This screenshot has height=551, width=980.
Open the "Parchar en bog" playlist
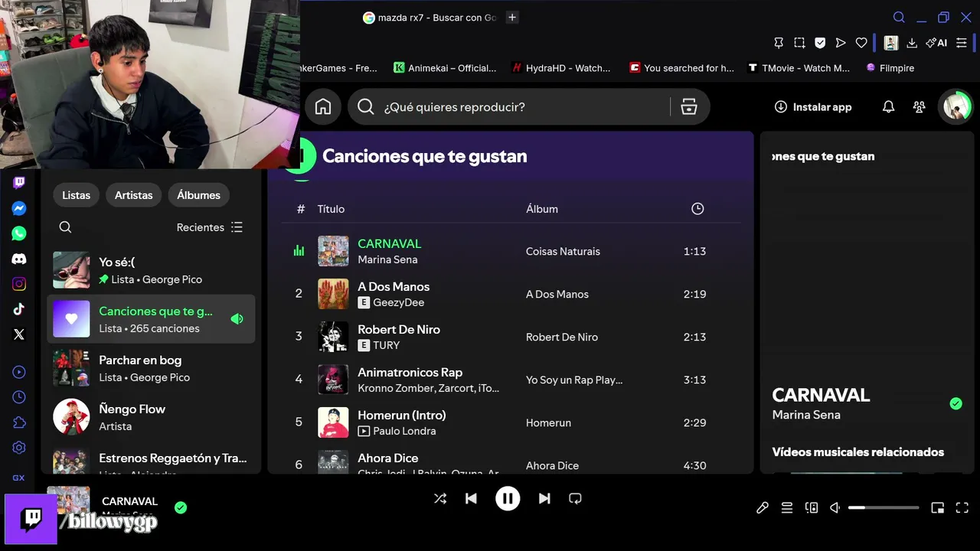[151, 368]
